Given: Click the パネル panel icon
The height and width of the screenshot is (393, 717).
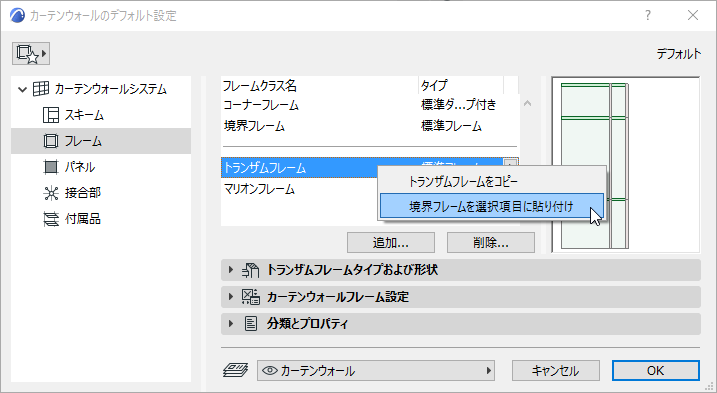Looking at the screenshot, I should pyautogui.click(x=51, y=167).
